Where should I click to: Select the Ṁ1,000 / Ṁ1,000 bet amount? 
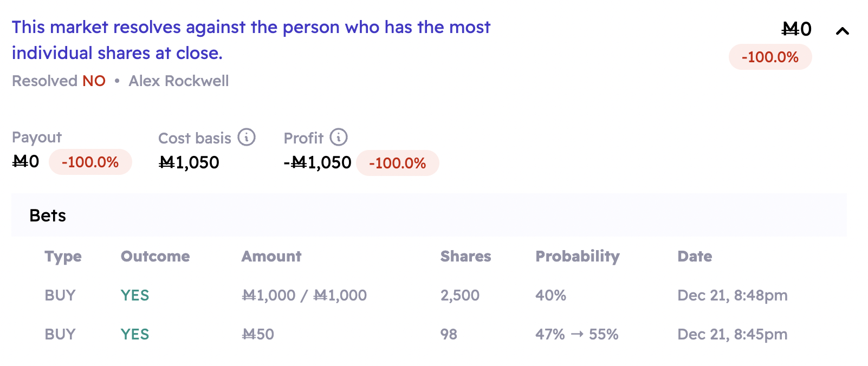click(x=304, y=296)
